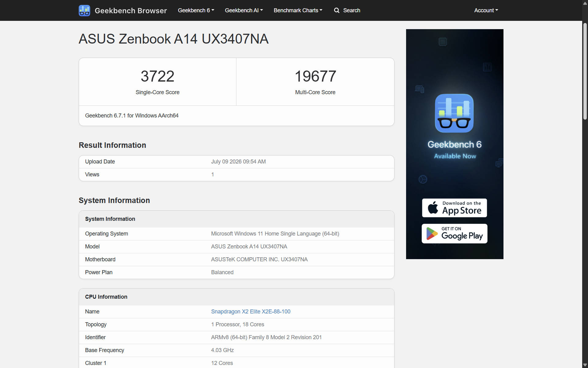The width and height of the screenshot is (588, 368).
Task: Click the Geekbench 6 app icon in ad
Action: click(454, 113)
